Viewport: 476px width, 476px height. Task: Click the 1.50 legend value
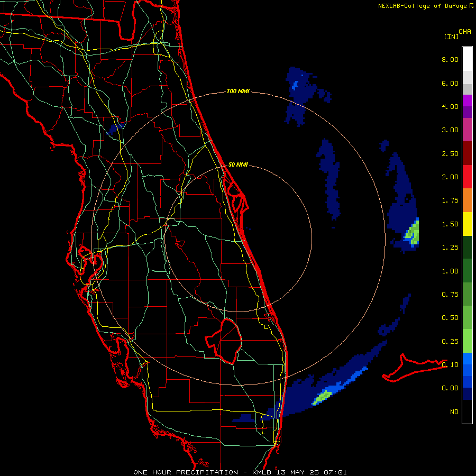(x=450, y=224)
